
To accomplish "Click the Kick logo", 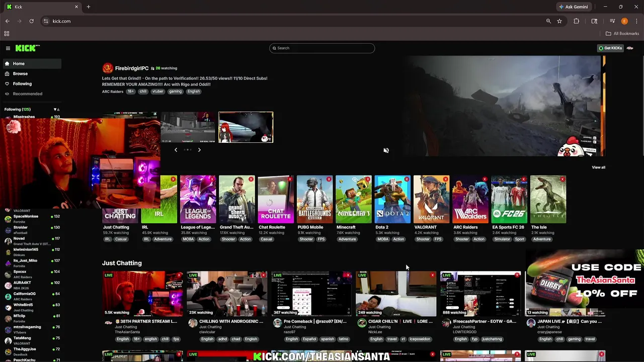I will (x=27, y=48).
